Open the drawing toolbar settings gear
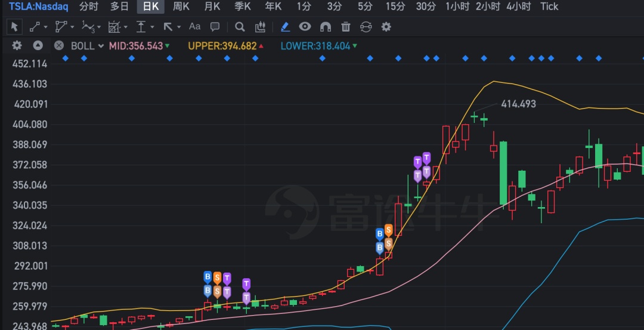644x330 pixels. [386, 27]
